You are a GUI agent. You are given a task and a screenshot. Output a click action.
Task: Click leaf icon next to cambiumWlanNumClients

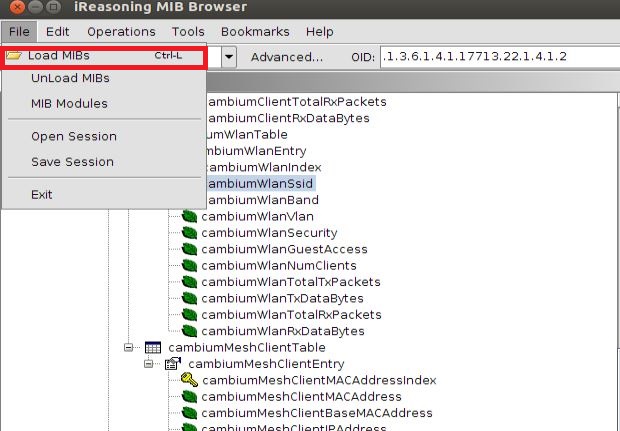pyautogui.click(x=189, y=266)
